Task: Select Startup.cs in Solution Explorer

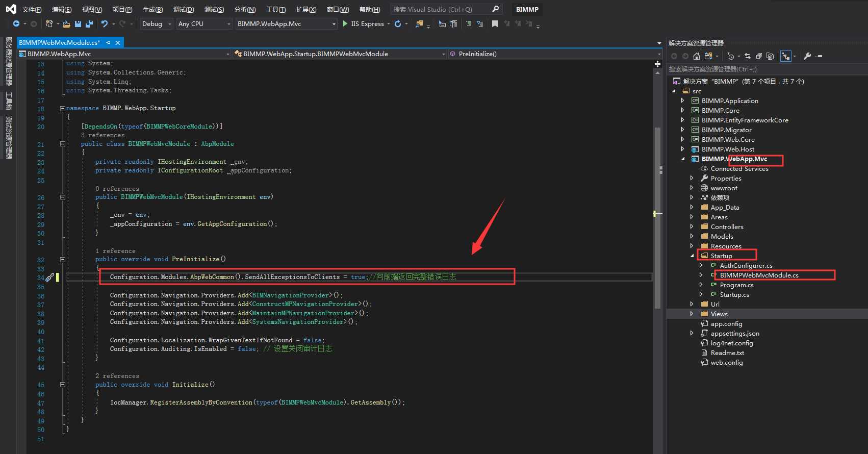Action: 734,294
